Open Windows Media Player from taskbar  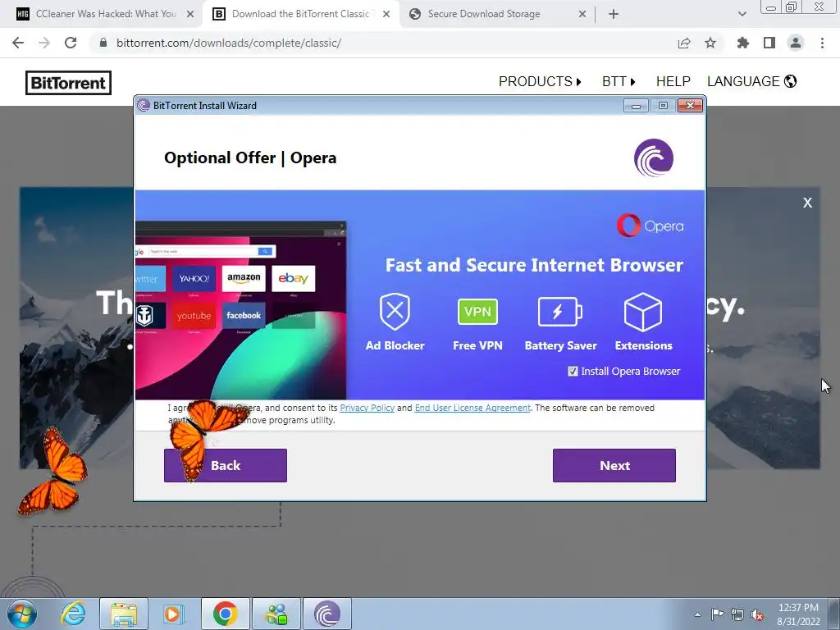(174, 614)
